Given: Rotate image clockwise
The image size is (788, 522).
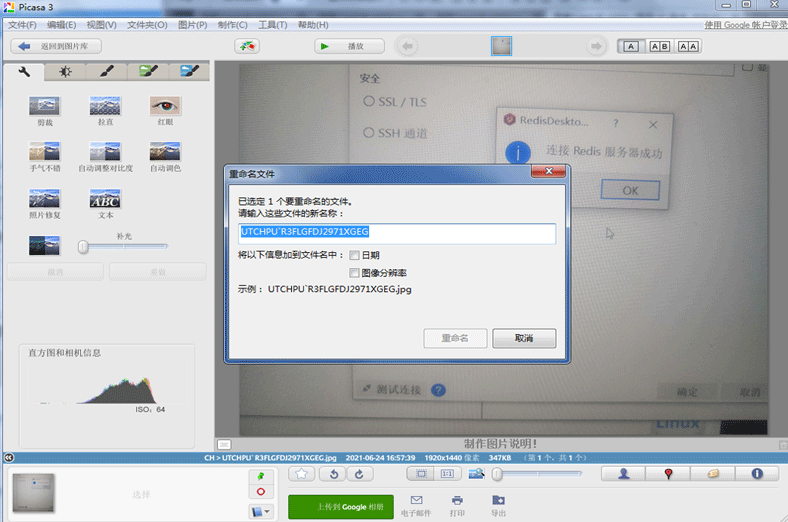Looking at the screenshot, I should [x=359, y=474].
